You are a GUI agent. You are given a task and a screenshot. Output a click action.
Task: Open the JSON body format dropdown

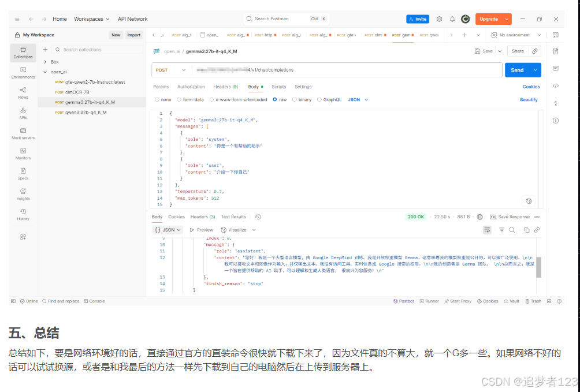point(358,99)
